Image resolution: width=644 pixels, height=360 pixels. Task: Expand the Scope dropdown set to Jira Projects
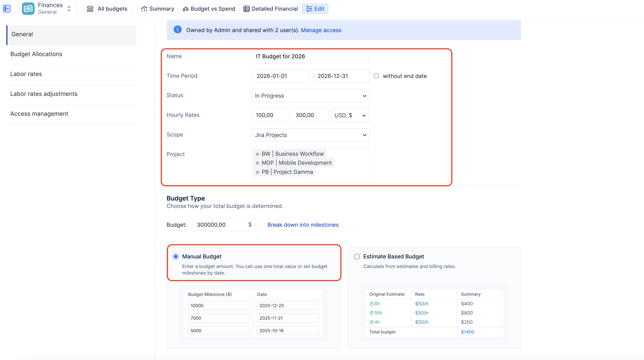[x=310, y=135]
